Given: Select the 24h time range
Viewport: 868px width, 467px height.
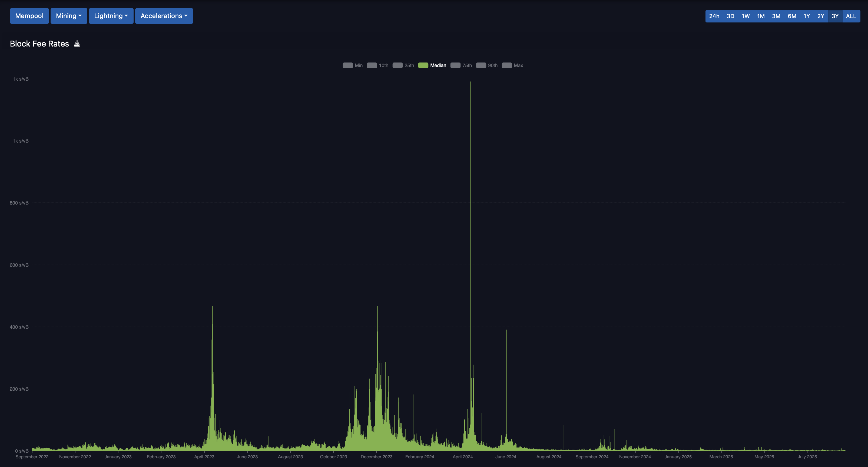Looking at the screenshot, I should click(x=714, y=16).
